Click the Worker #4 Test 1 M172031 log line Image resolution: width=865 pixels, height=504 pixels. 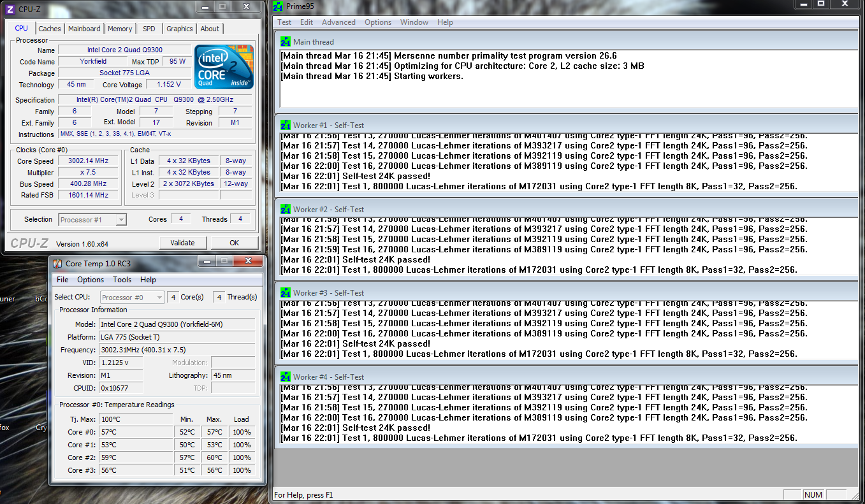click(x=539, y=438)
